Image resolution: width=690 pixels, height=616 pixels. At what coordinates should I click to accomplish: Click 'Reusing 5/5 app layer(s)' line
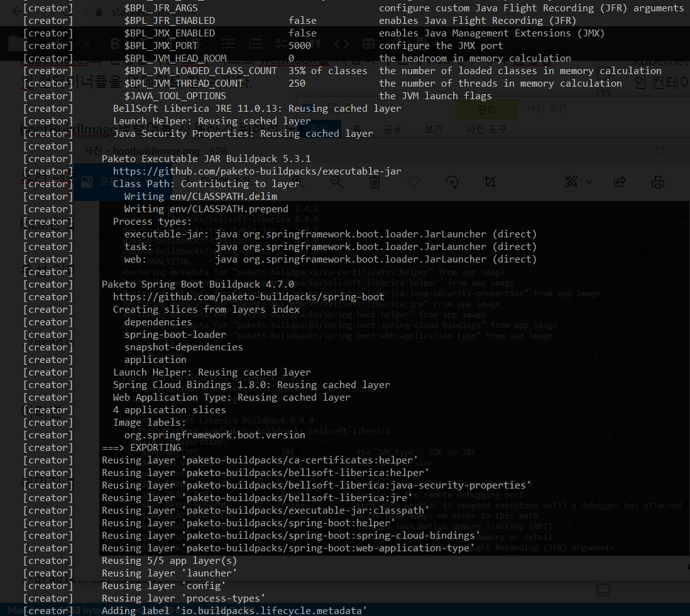170,561
